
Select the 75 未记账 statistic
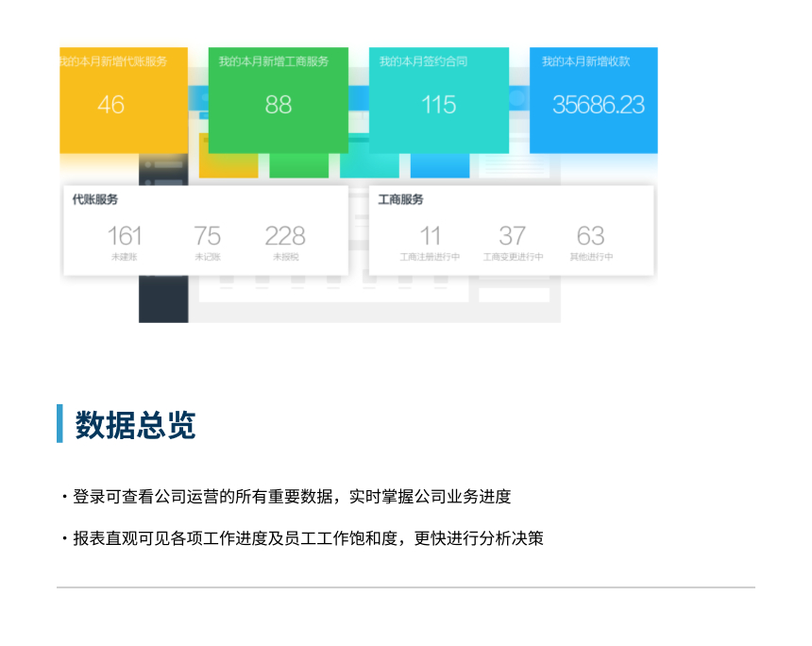[x=207, y=241]
